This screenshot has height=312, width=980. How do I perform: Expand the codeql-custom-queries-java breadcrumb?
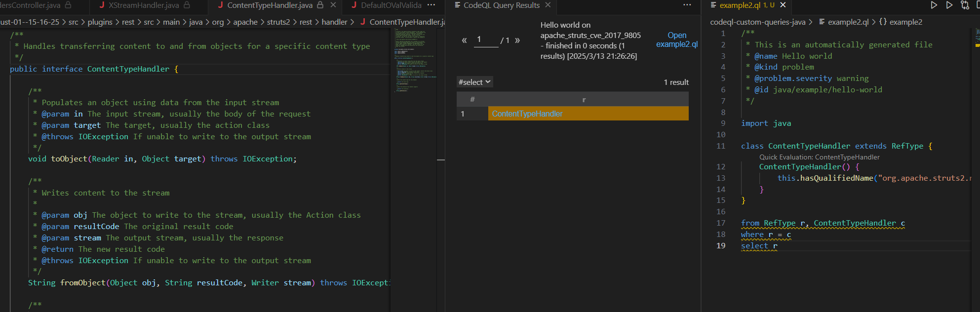[x=757, y=22]
